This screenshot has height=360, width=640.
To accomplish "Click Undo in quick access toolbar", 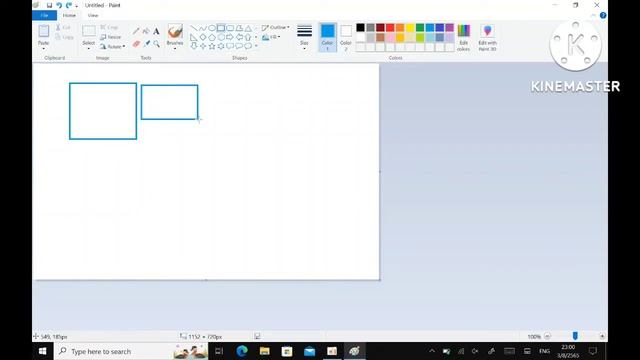I will (59, 5).
